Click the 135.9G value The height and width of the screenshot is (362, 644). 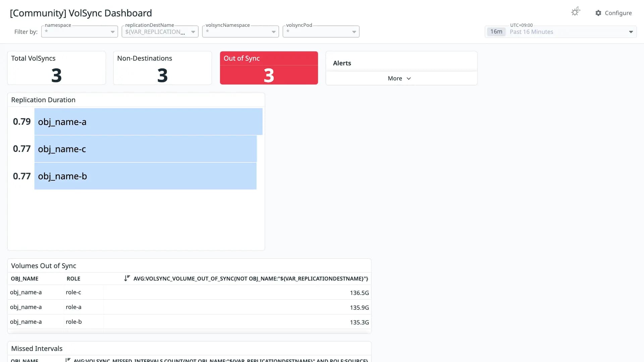(359, 308)
